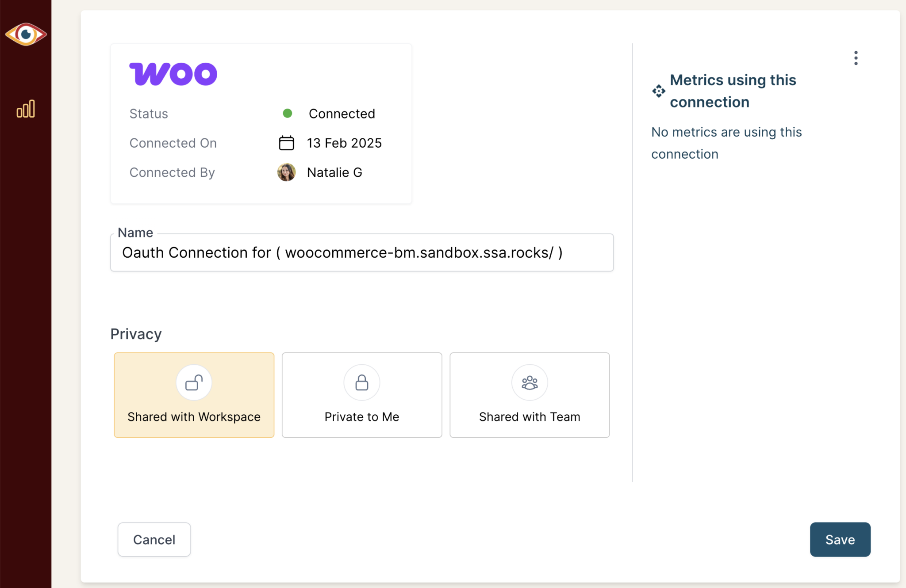This screenshot has width=906, height=588.
Task: Click the green Connected status dot
Action: pos(288,114)
